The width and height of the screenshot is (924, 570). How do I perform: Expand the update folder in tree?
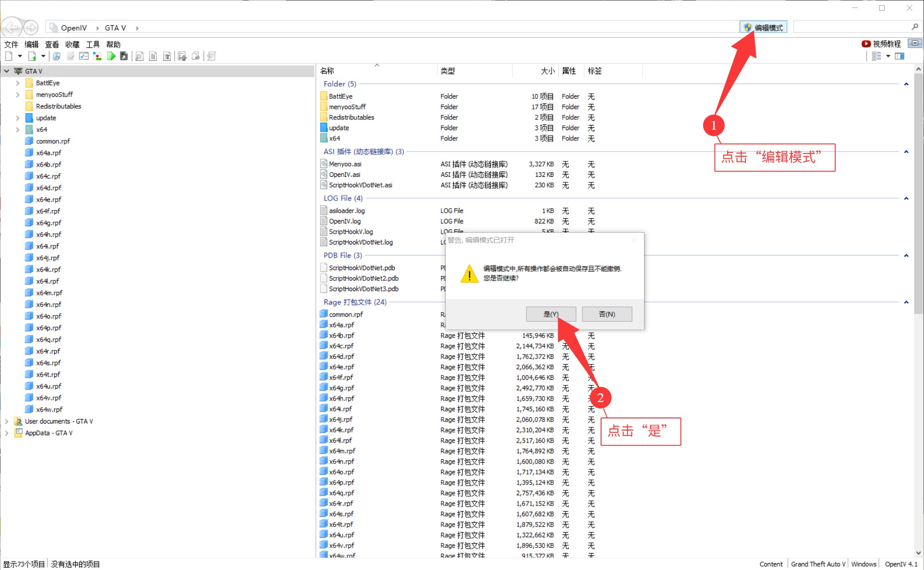[x=18, y=118]
